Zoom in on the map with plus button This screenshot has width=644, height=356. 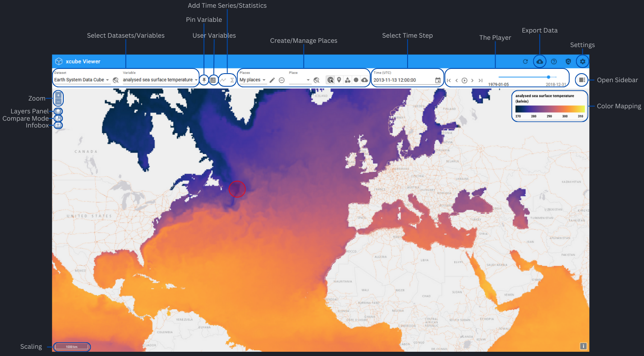pos(58,95)
